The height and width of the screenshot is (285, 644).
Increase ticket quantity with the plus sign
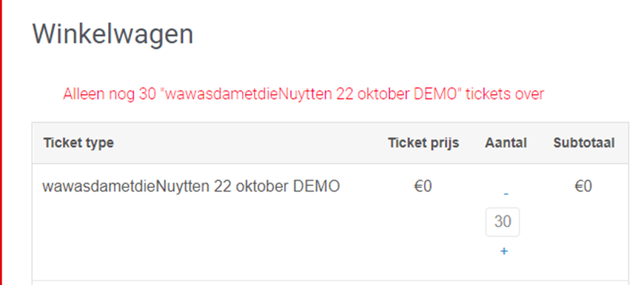[x=504, y=252]
